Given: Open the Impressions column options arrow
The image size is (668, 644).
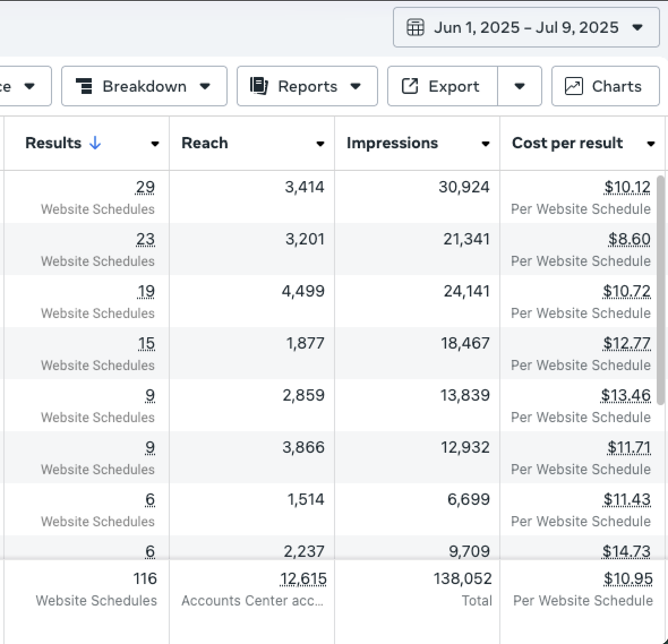Looking at the screenshot, I should (x=485, y=144).
